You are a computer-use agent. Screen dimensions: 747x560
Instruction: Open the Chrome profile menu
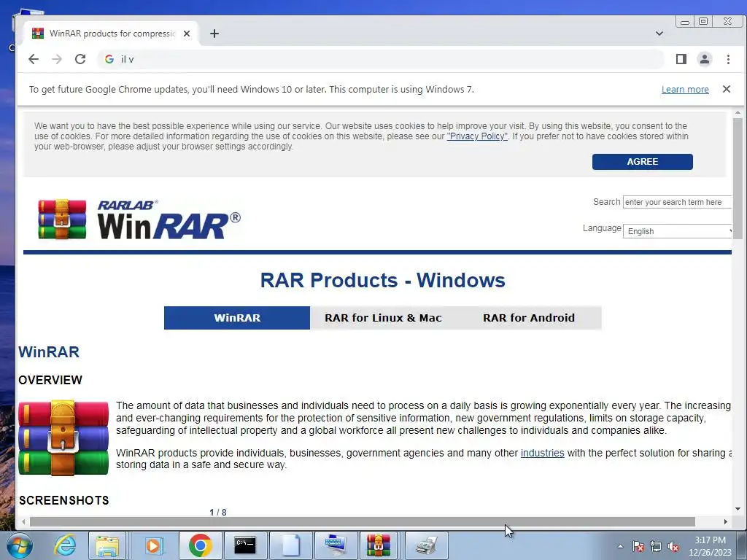point(705,59)
